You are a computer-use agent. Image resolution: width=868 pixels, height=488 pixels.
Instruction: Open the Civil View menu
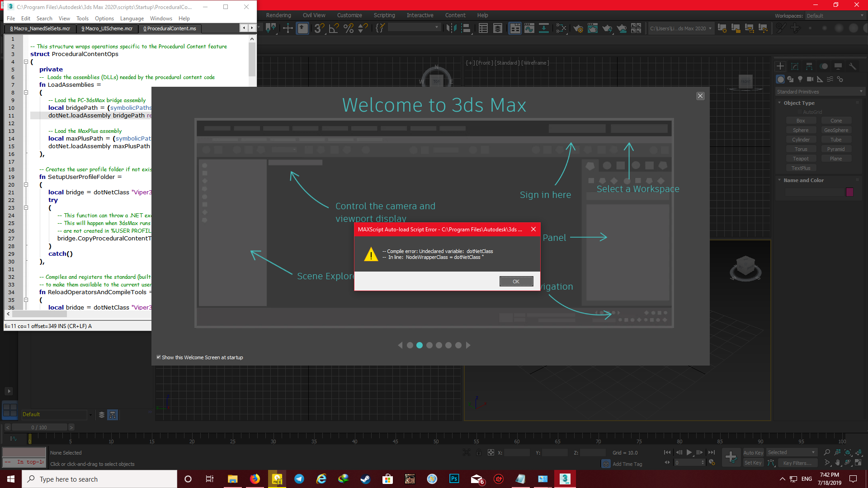[314, 15]
